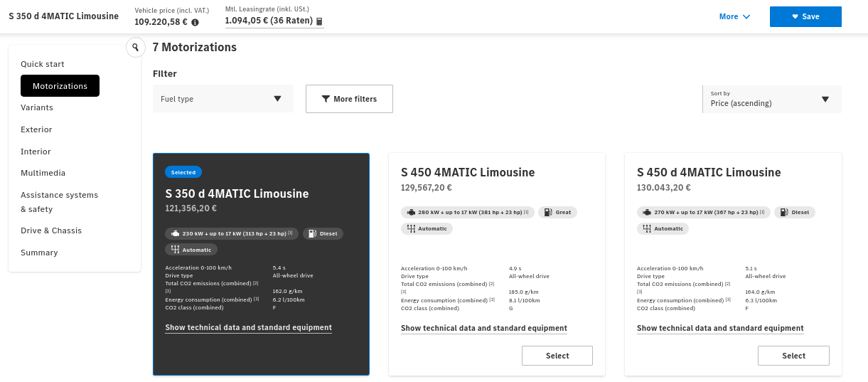Viewport: 868px width, 382px height.
Task: Click the S 450 4MATIC Limousine card title
Action: (x=468, y=172)
